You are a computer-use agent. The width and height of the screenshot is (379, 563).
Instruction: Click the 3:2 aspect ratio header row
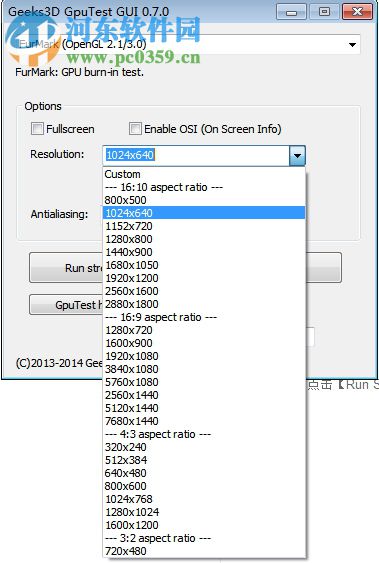tap(204, 538)
